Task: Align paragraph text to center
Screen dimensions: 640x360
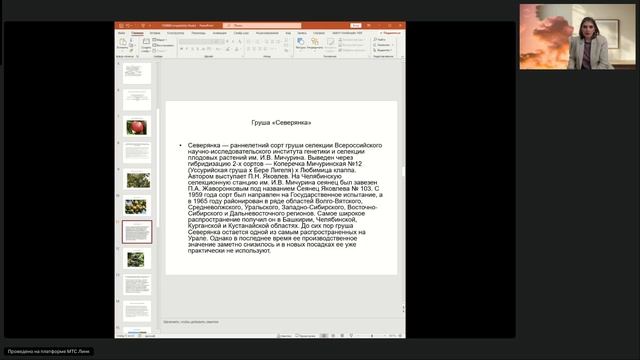Action: coord(254,49)
